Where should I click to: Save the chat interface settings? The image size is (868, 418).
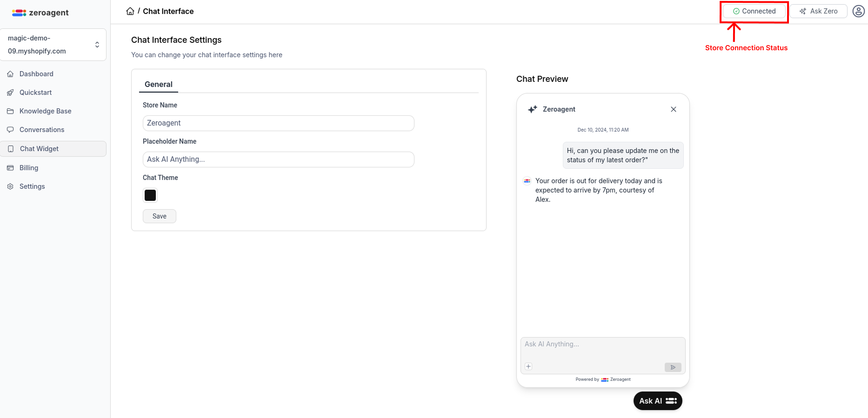159,216
